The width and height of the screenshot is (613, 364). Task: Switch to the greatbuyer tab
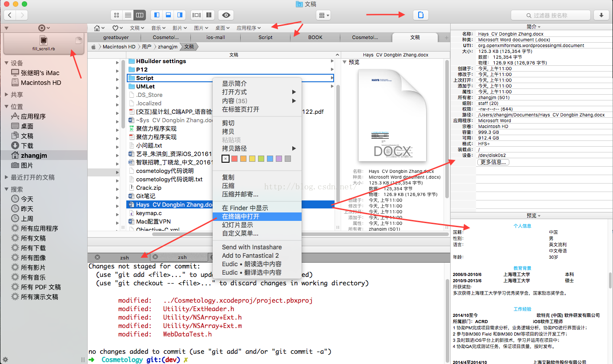pyautogui.click(x=116, y=37)
